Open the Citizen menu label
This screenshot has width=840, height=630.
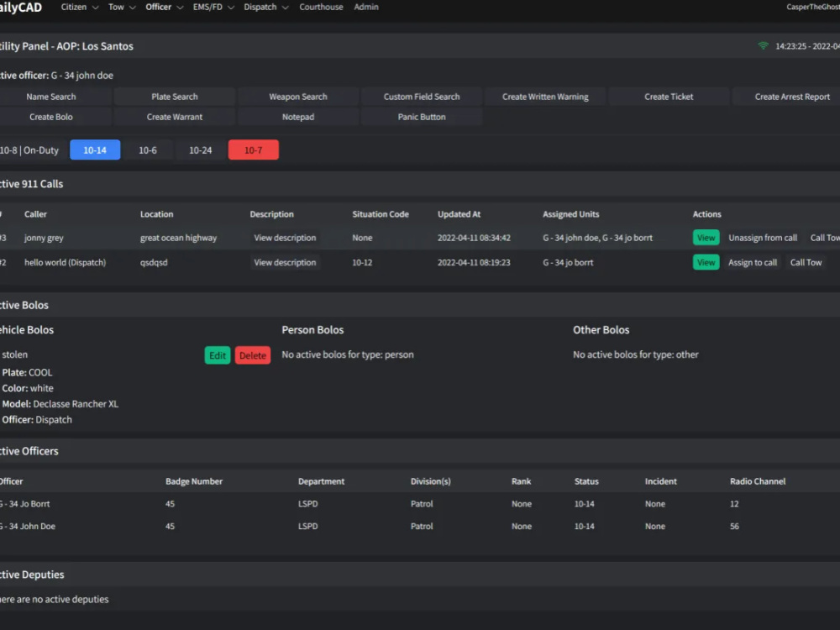click(x=73, y=7)
